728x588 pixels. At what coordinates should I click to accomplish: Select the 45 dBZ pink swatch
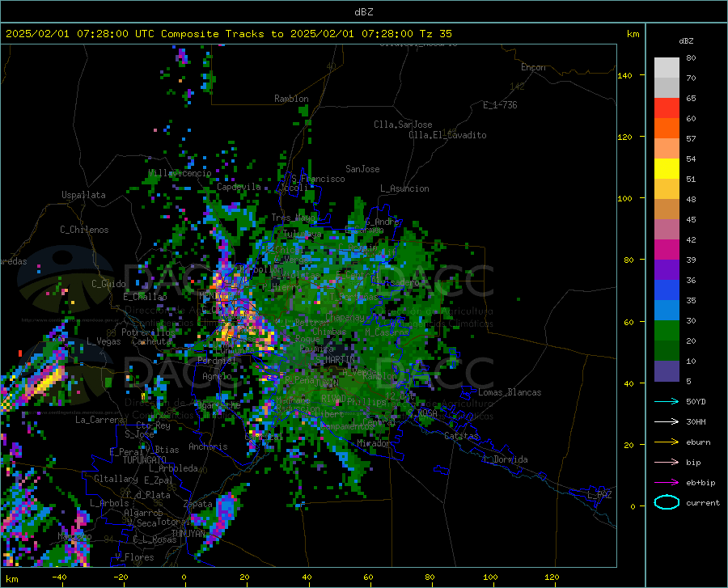point(667,230)
